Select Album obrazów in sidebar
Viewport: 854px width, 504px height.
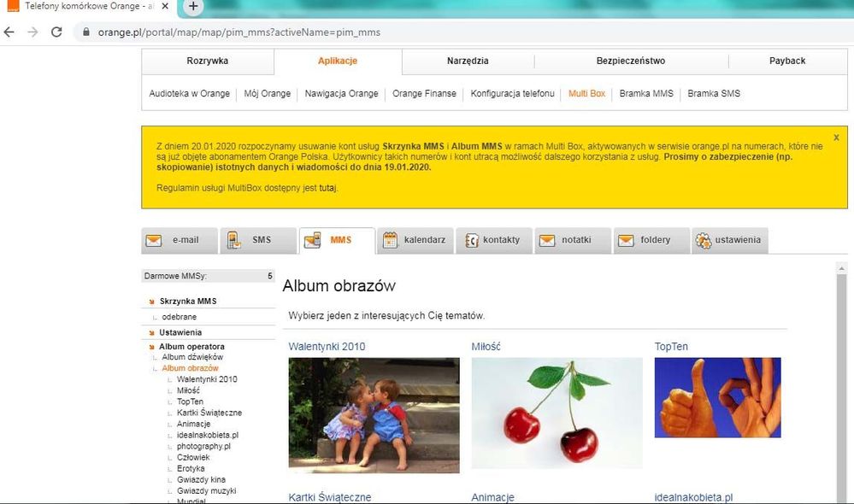tap(190, 368)
